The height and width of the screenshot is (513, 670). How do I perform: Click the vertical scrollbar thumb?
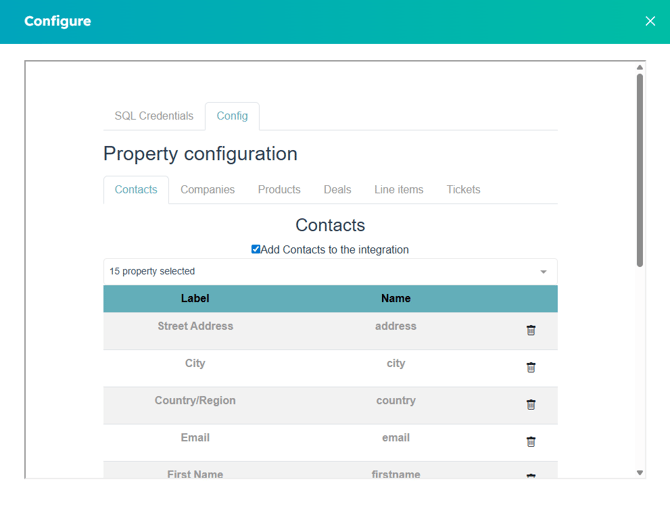pos(640,170)
